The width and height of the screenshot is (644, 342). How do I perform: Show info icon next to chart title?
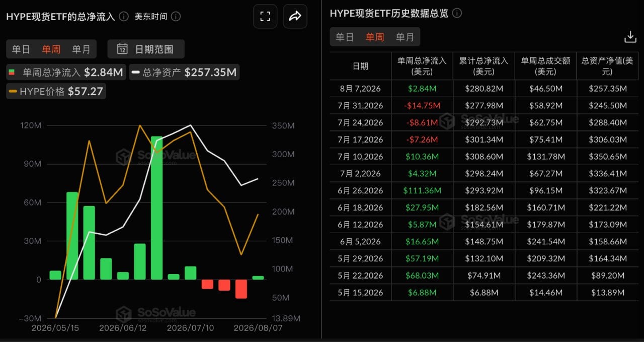pyautogui.click(x=124, y=17)
